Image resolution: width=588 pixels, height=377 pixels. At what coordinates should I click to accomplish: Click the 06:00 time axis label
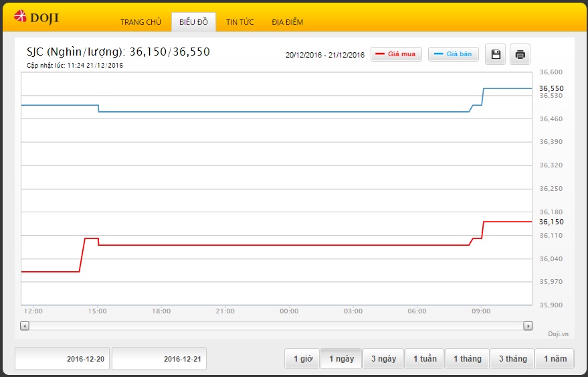pyautogui.click(x=417, y=311)
